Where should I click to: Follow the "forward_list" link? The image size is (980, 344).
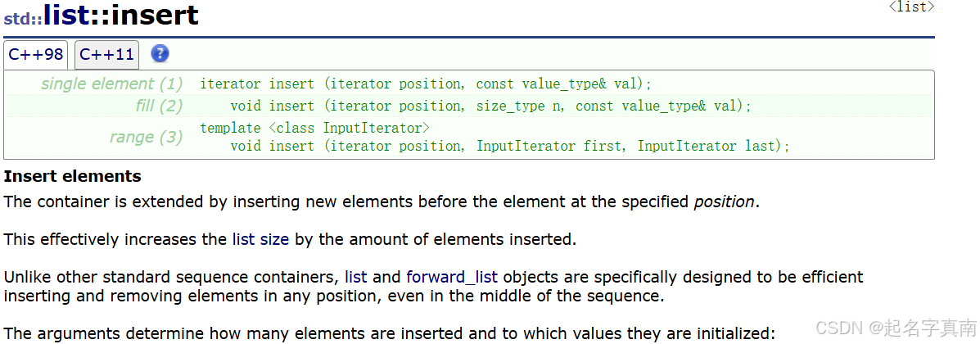(453, 277)
